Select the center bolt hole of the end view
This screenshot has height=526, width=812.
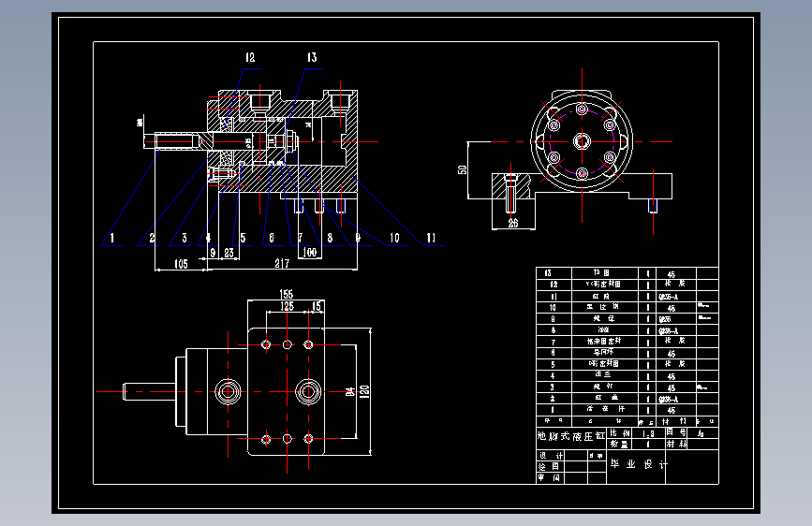click(x=582, y=141)
